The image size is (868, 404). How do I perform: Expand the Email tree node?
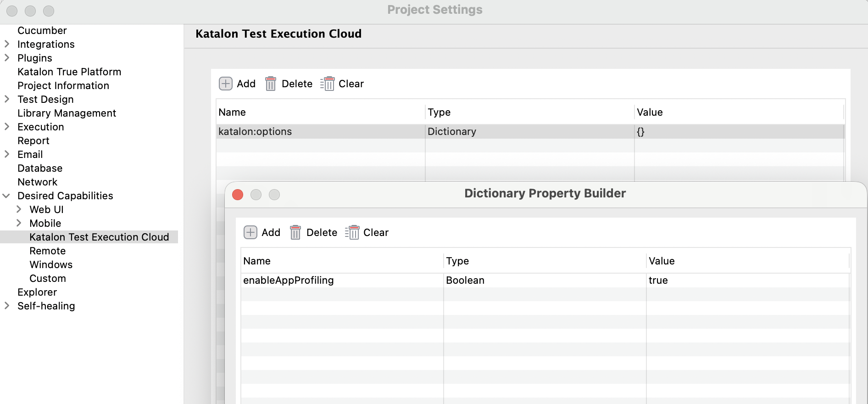pos(7,154)
